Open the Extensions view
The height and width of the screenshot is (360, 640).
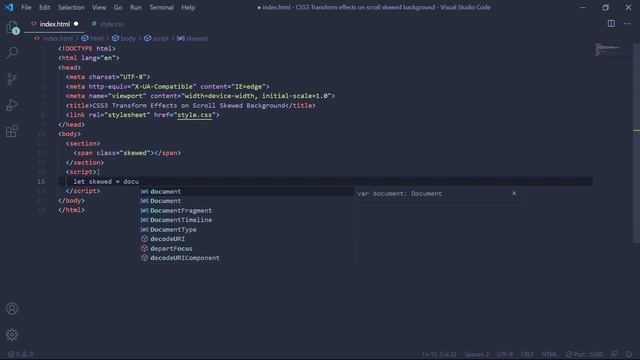tap(12, 131)
